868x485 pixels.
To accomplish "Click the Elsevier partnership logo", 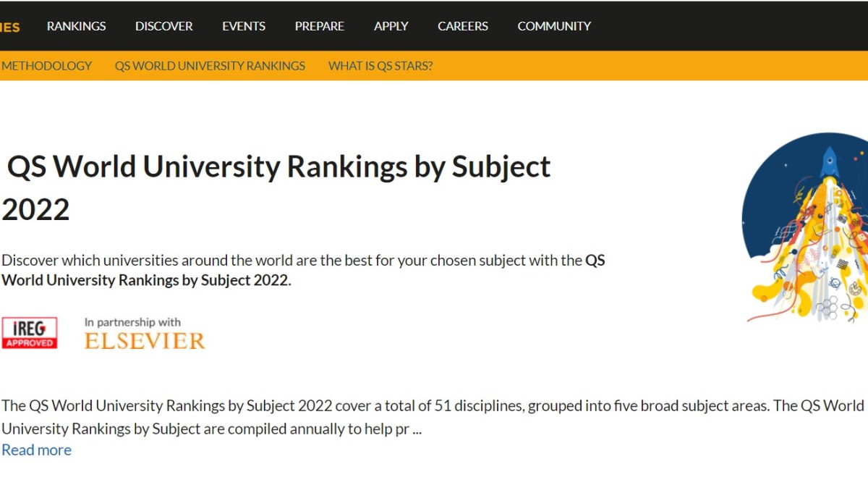I will click(x=145, y=341).
